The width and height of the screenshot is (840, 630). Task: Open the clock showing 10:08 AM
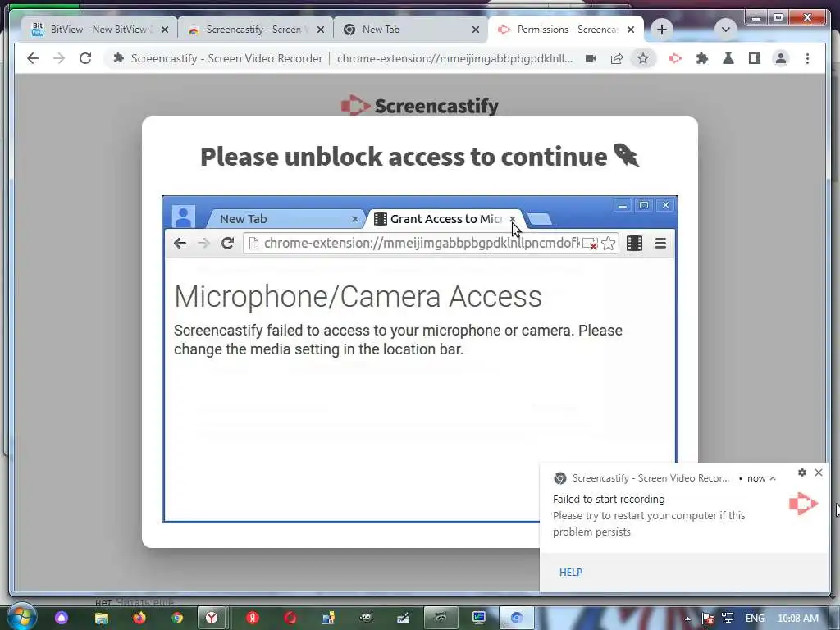click(797, 619)
